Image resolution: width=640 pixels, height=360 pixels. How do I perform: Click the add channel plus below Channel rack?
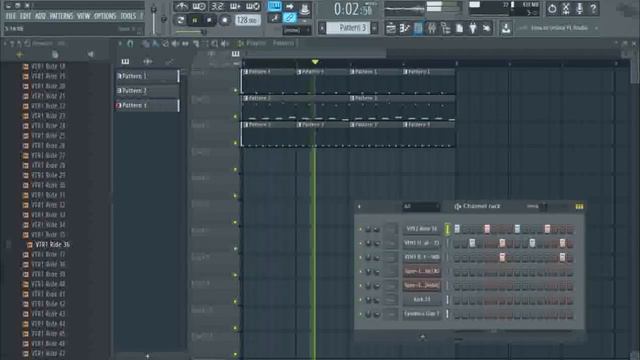pyautogui.click(x=422, y=337)
